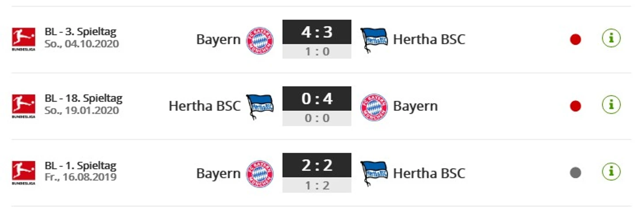Click Bundesliga logo beside 1. Spieltag
The image size is (644, 216).
point(23,173)
